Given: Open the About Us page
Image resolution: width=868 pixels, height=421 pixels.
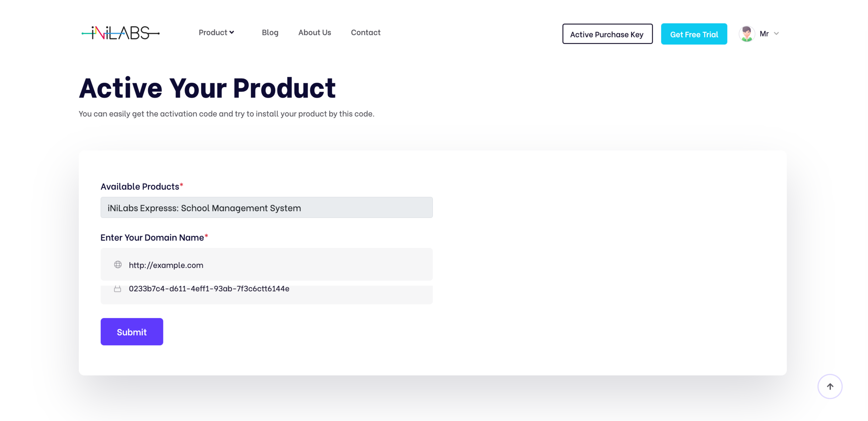Looking at the screenshot, I should point(314,33).
